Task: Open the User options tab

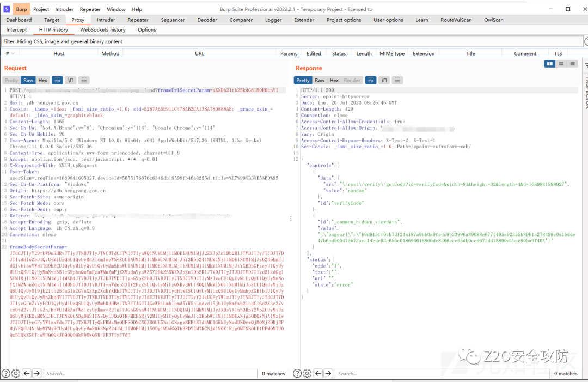Action: tap(388, 20)
